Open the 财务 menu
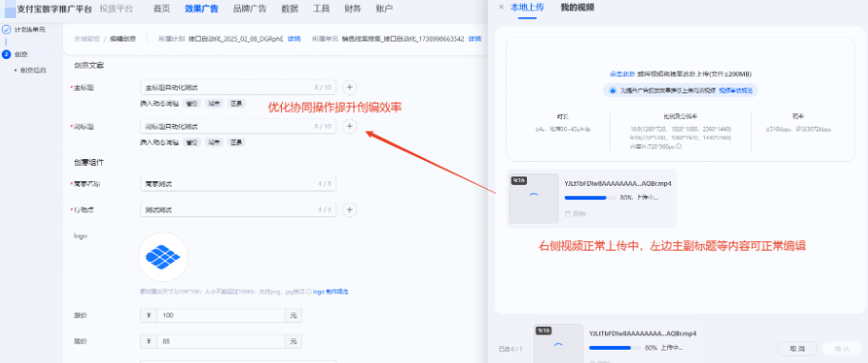This screenshot has width=868, height=363. (353, 9)
